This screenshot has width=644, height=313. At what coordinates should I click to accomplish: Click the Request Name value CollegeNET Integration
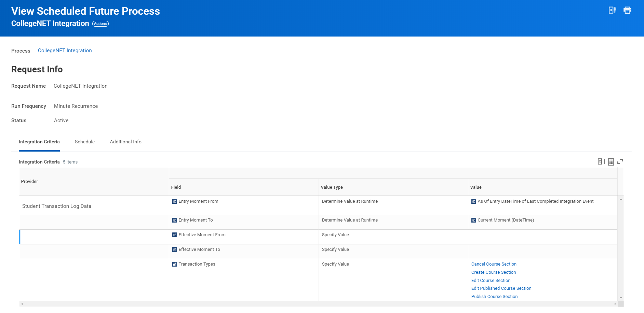pyautogui.click(x=81, y=86)
